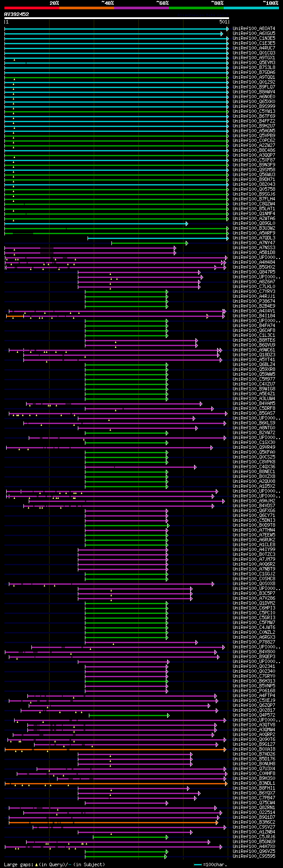
Task: Click the white query sequence bar
Action: 116,18
